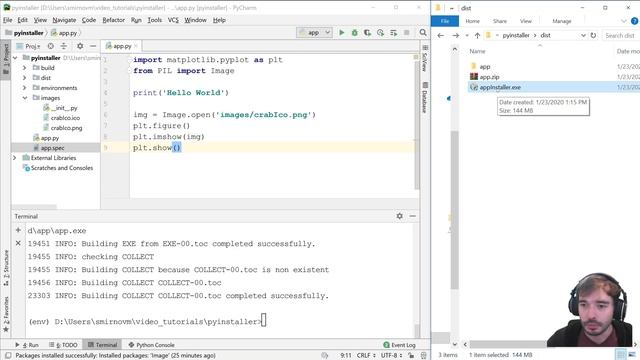640x360 pixels.
Task: Open the Explorer File tab
Action: coord(445,21)
